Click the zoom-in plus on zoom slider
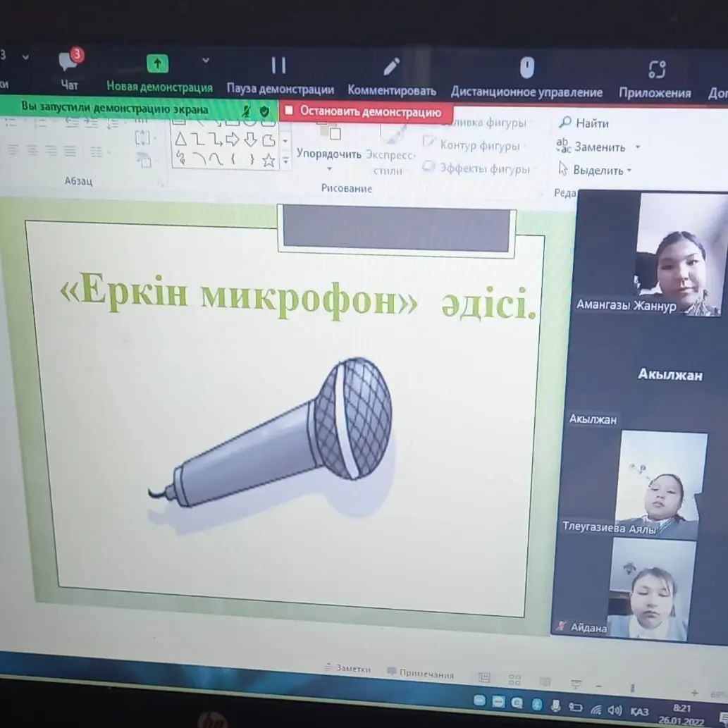728x728 pixels. [694, 693]
